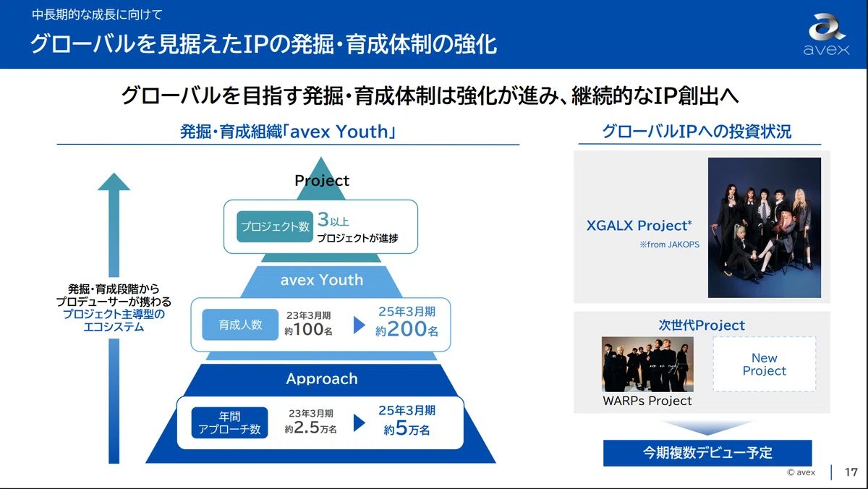Screen dimensions: 868x489
Task: Click the WARPs Project group photo
Action: [647, 365]
